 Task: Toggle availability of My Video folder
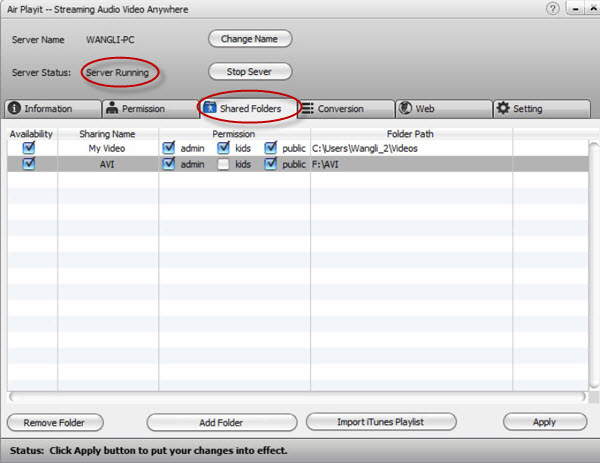pos(29,148)
